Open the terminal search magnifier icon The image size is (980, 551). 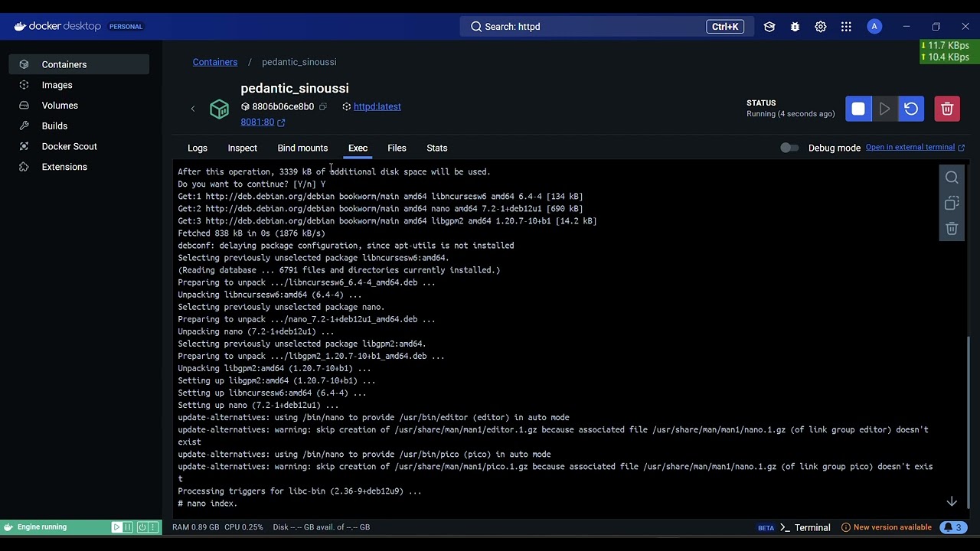pos(952,178)
